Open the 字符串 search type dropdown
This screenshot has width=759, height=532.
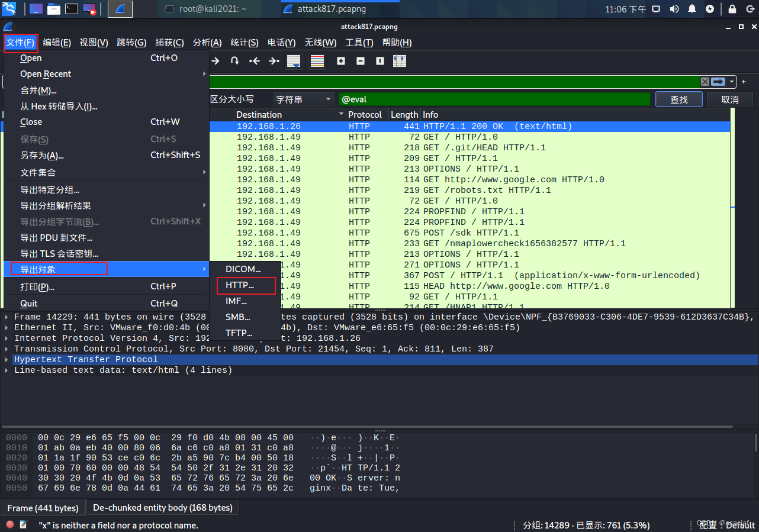(x=303, y=99)
